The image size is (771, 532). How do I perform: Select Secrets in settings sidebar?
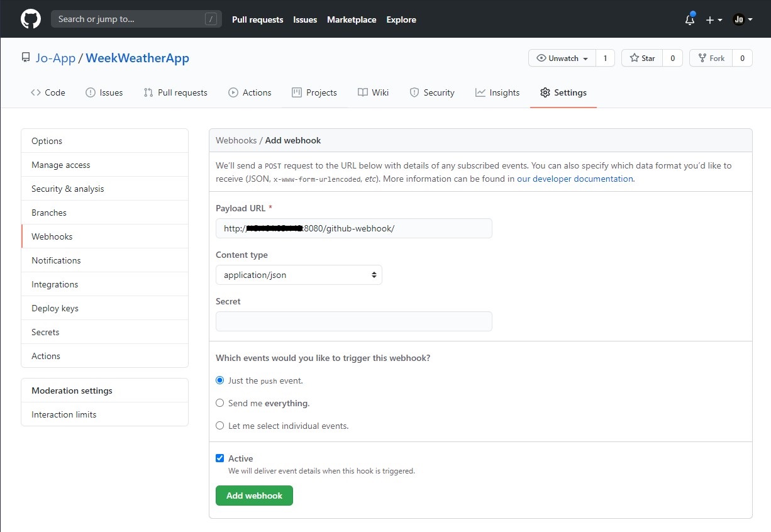[x=104, y=332]
